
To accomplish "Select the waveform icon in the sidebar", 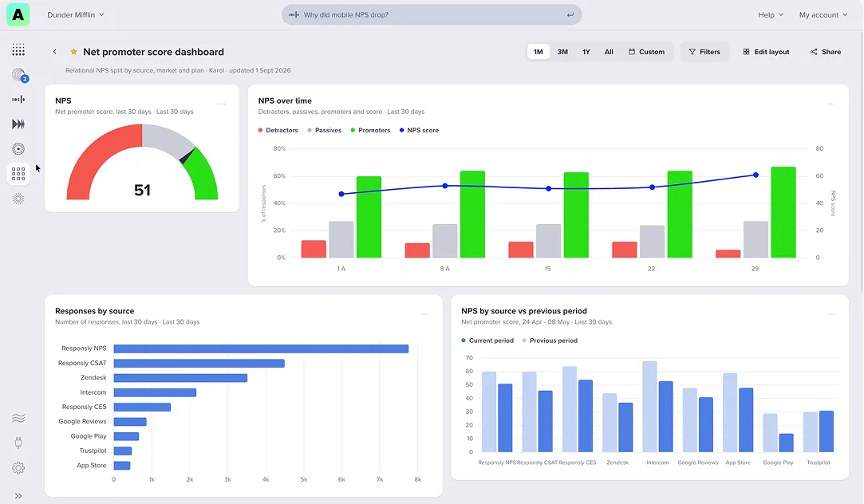I will [x=18, y=99].
